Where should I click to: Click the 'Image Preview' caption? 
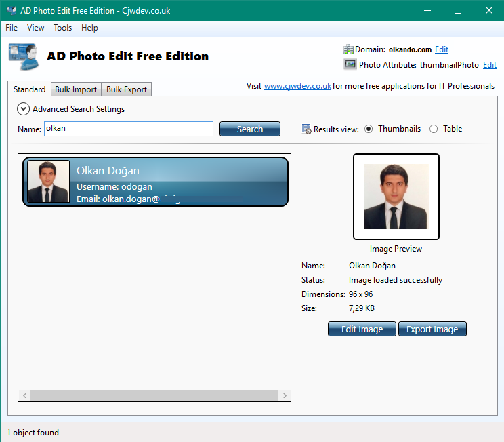click(396, 249)
